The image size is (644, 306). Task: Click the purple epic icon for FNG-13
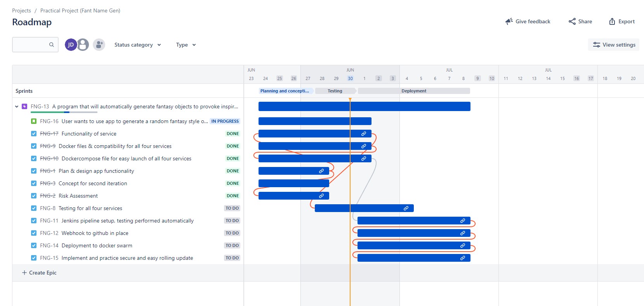[24, 106]
